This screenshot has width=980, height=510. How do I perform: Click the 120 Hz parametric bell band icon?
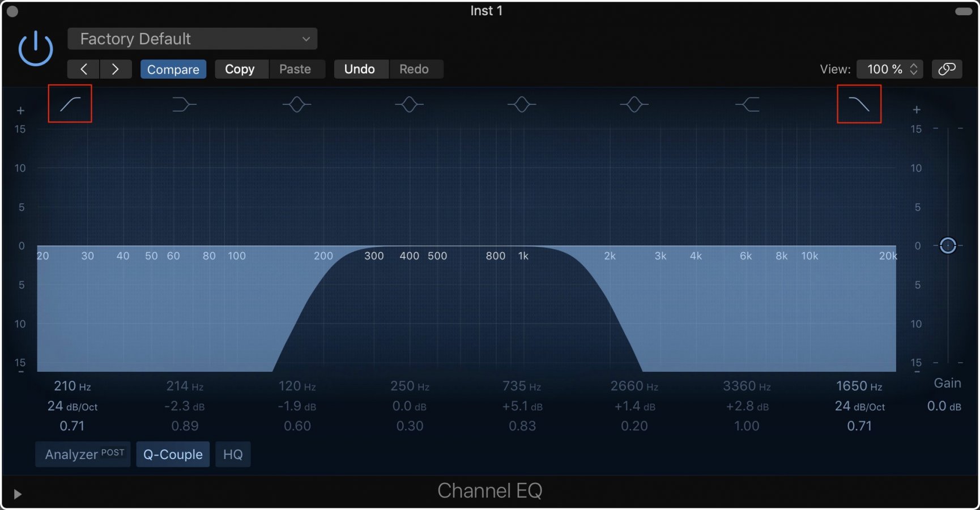point(296,104)
